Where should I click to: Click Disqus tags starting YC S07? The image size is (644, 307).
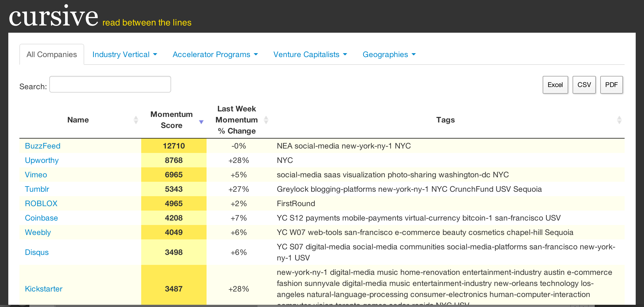[446, 252]
